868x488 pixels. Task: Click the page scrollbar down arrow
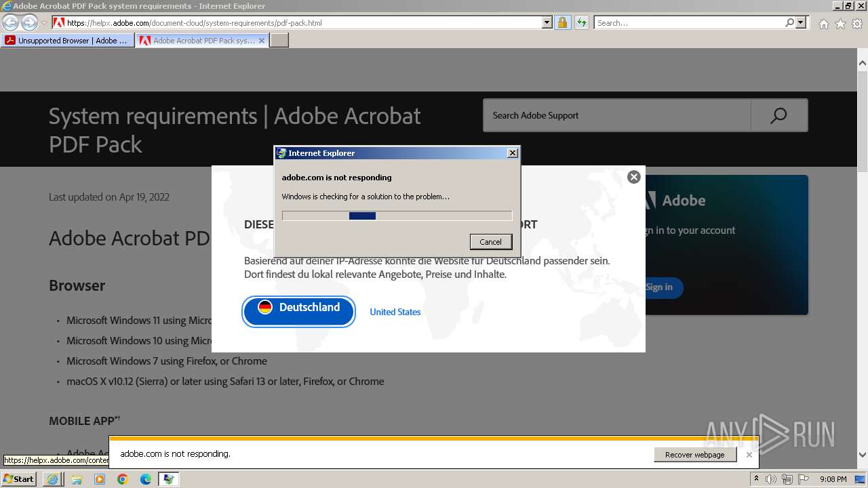coord(862,455)
